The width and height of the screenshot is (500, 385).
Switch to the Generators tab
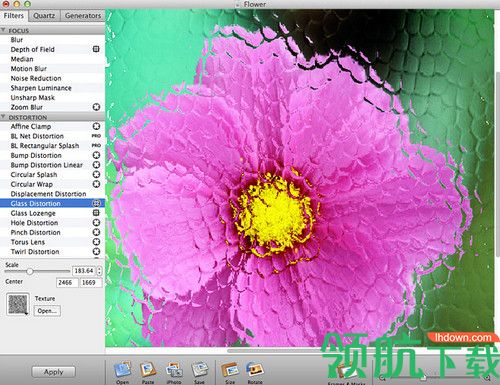(x=83, y=16)
